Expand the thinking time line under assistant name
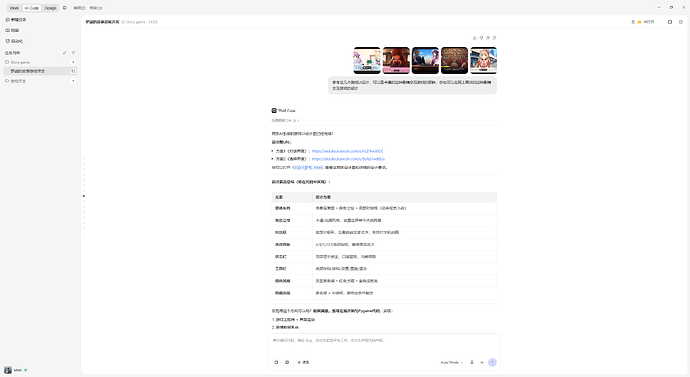The image size is (690, 377). pyautogui.click(x=285, y=120)
